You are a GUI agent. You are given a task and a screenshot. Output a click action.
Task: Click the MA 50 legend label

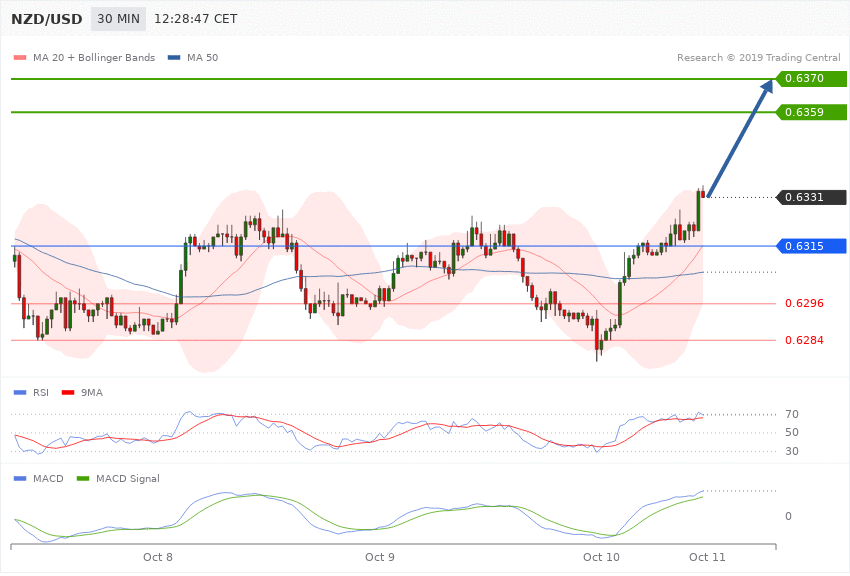(x=202, y=57)
